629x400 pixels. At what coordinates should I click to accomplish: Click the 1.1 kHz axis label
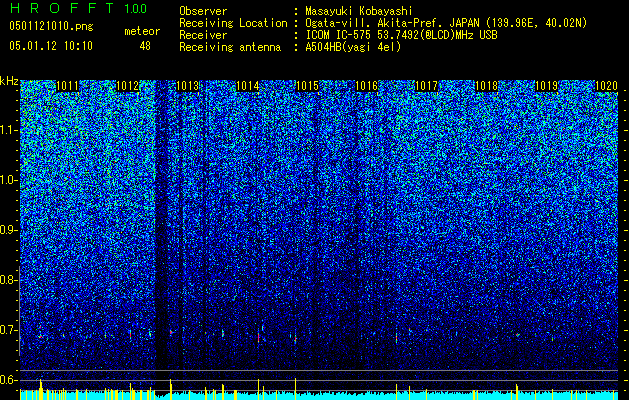coord(8,130)
